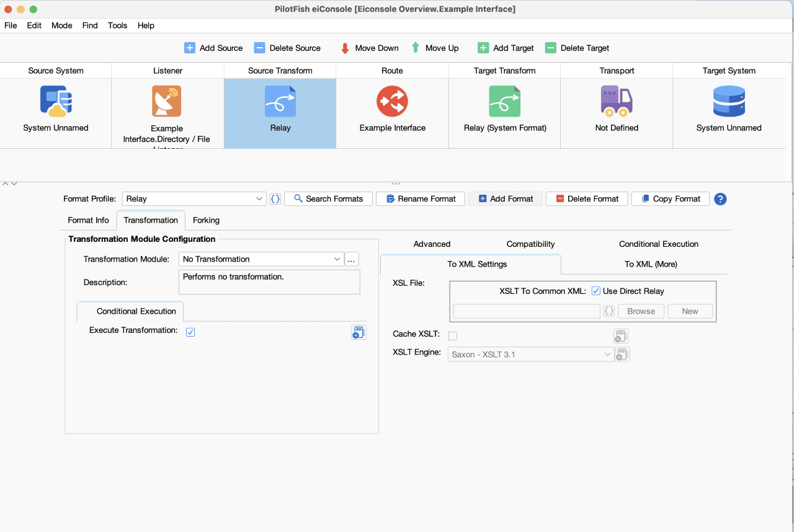
Task: Open the Format Profile Relay dropdown
Action: [x=194, y=199]
